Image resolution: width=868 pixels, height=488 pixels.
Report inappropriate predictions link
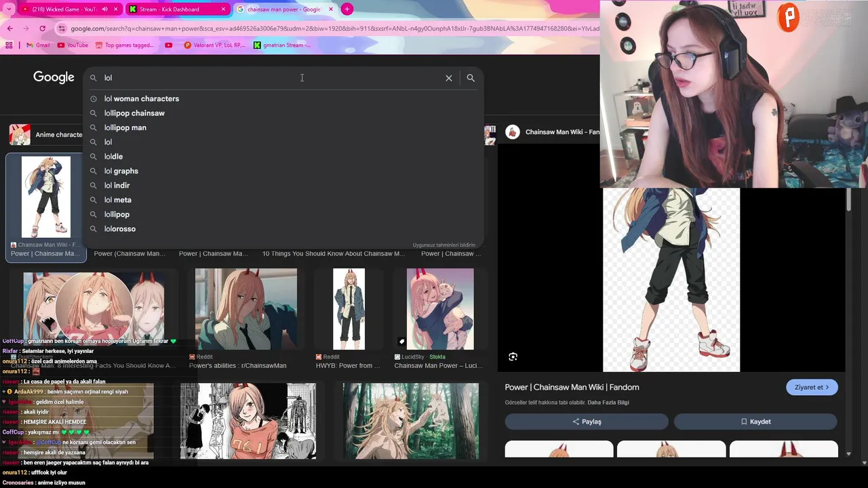pos(444,245)
